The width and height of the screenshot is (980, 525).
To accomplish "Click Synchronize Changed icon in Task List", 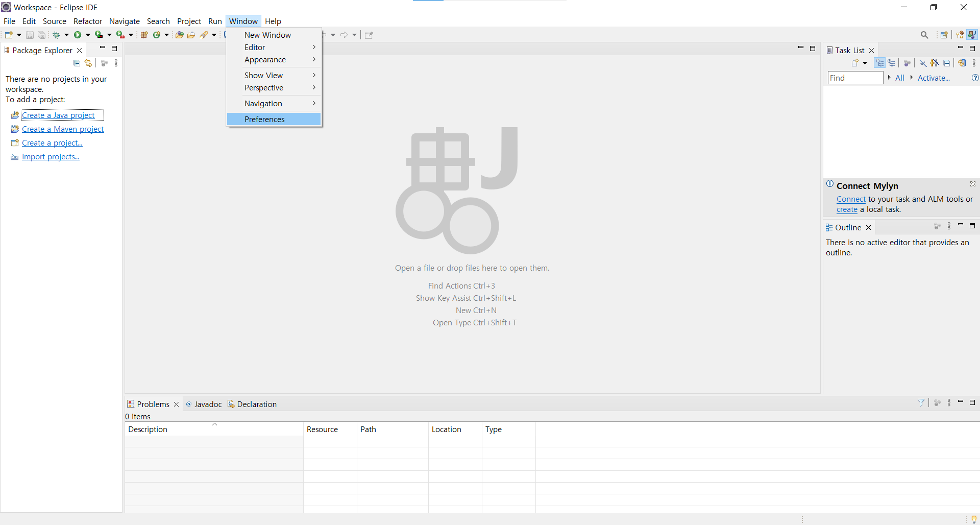I will [962, 63].
